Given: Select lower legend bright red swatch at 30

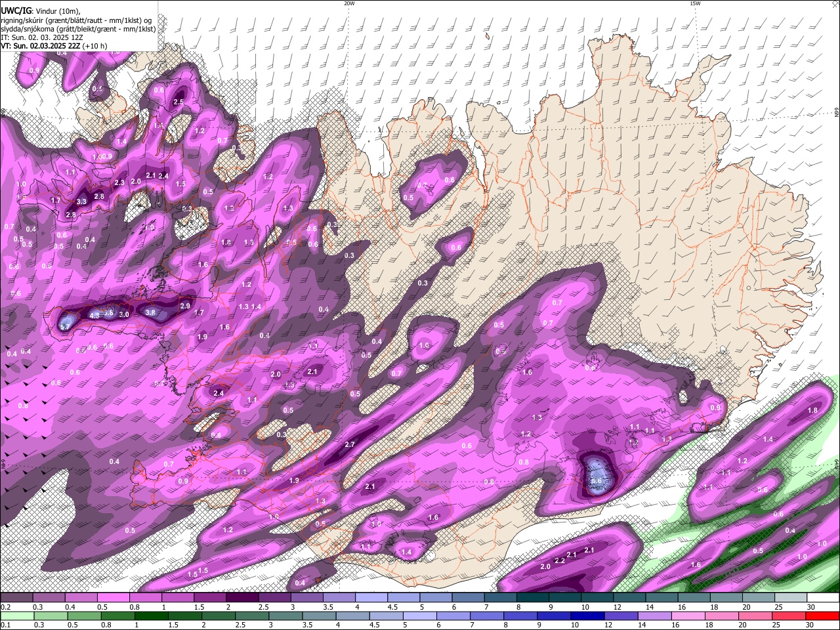Looking at the screenshot, I should pyautogui.click(x=822, y=616).
